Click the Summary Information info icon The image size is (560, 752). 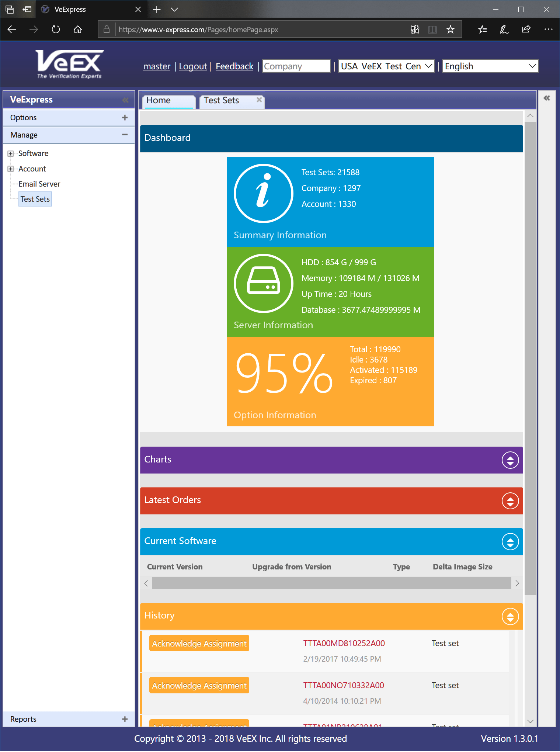tap(263, 193)
